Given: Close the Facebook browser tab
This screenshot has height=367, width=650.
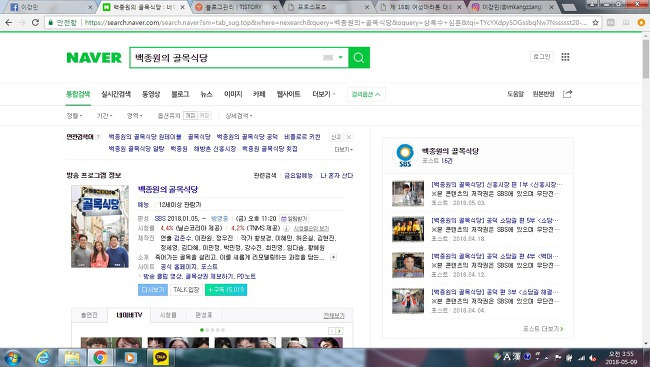Looking at the screenshot, I should 90,7.
